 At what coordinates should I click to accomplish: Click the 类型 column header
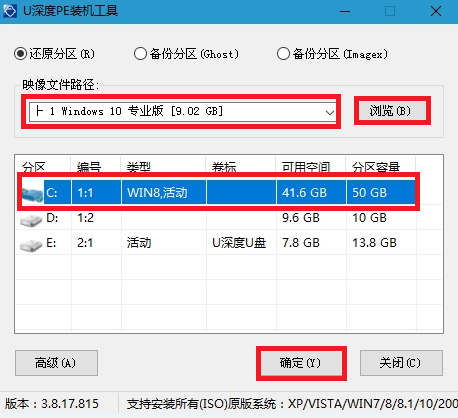tap(139, 166)
